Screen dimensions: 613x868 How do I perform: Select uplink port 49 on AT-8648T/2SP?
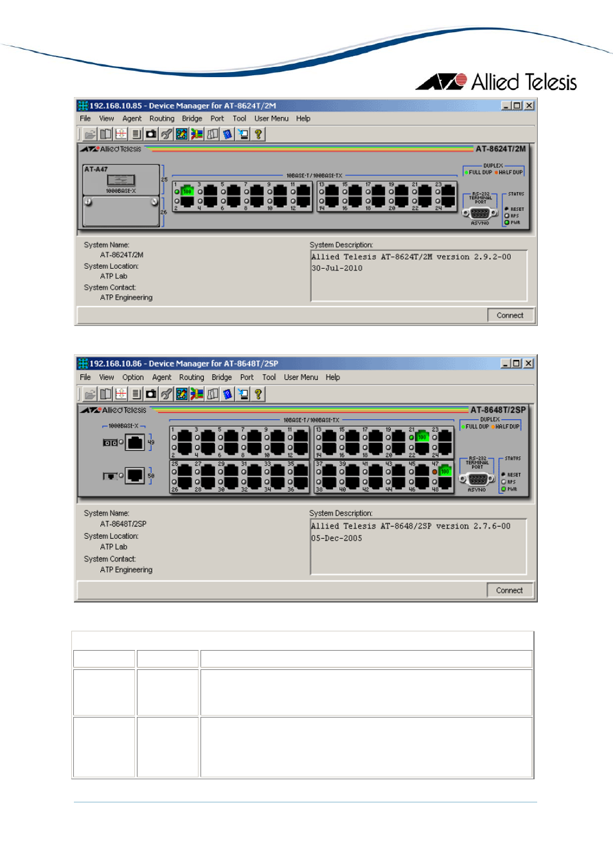click(135, 442)
